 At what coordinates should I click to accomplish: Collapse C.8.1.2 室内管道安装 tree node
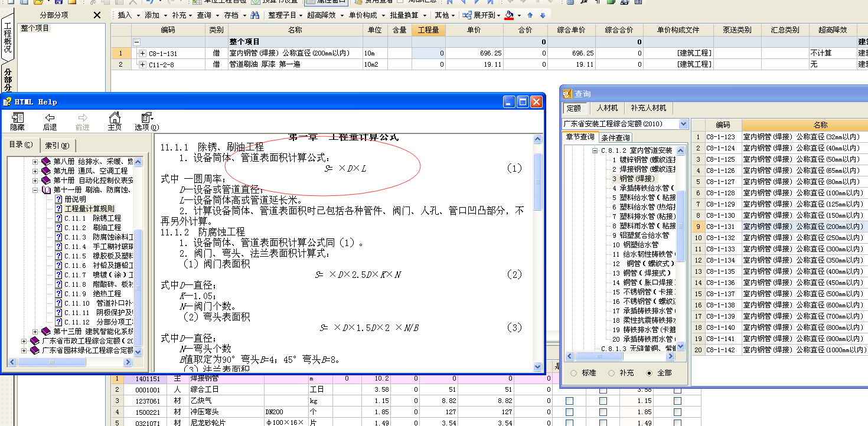click(595, 151)
